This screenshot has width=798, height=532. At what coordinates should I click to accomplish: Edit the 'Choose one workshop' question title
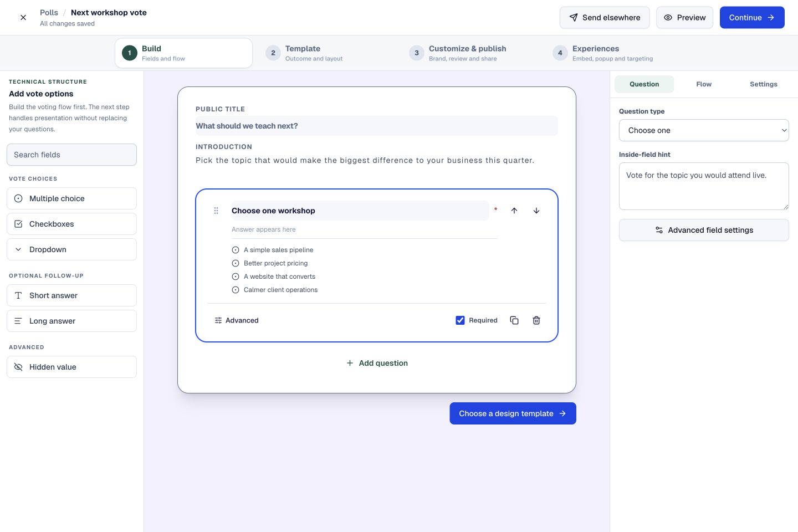coord(360,211)
